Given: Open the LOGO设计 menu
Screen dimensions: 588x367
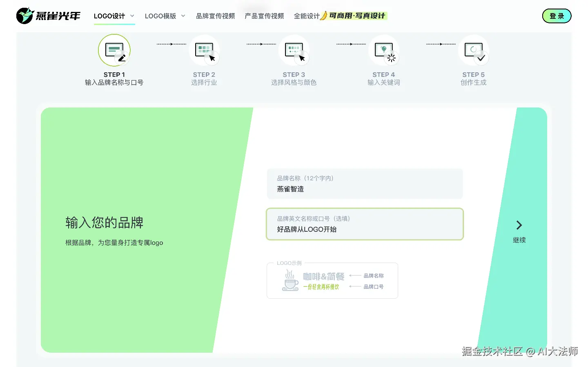Looking at the screenshot, I should point(109,16).
